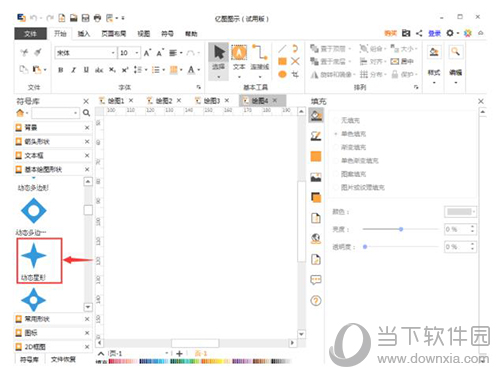Expand the font color dropdown arrow
The width and height of the screenshot is (500, 377).
click(199, 70)
